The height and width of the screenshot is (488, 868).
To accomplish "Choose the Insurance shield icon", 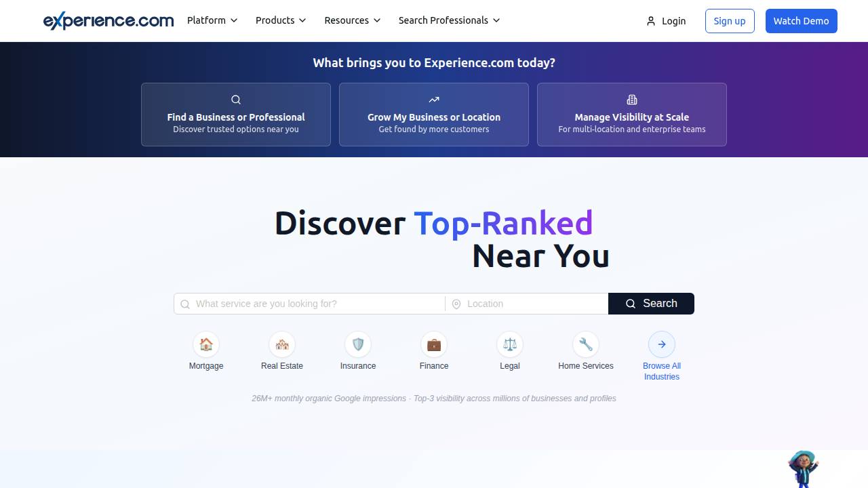I will click(x=358, y=344).
